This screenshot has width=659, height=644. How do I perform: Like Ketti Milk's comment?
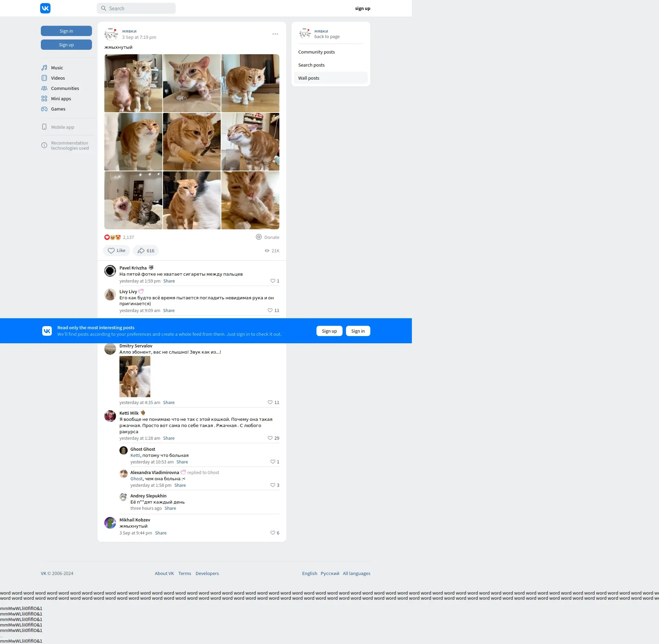(270, 438)
